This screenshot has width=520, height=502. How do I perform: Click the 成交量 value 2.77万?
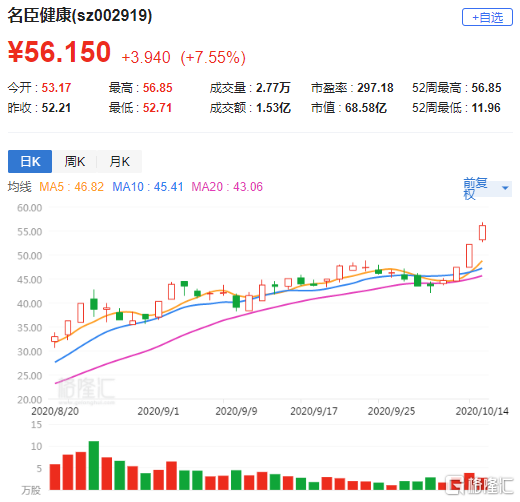coord(273,88)
